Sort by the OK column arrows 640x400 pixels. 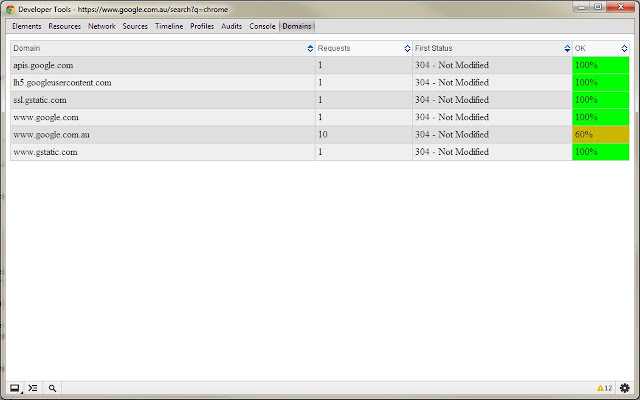coord(624,49)
